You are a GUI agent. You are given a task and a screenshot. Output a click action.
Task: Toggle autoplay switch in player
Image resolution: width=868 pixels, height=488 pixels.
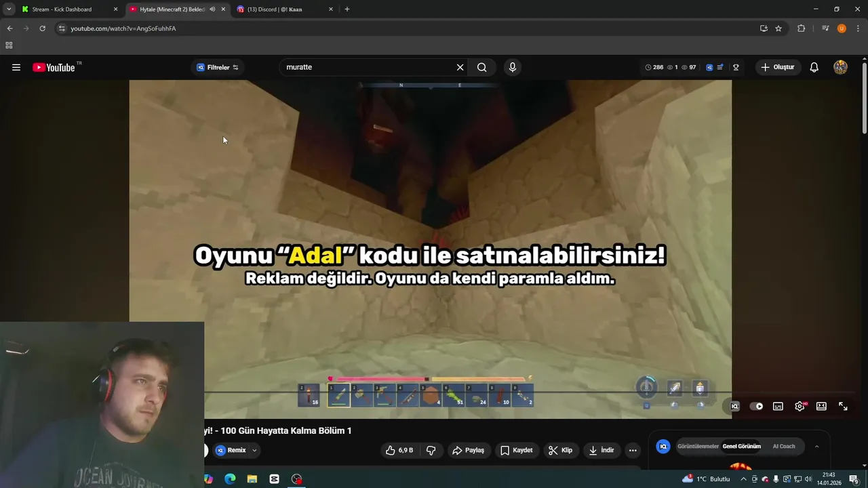[757, 406]
